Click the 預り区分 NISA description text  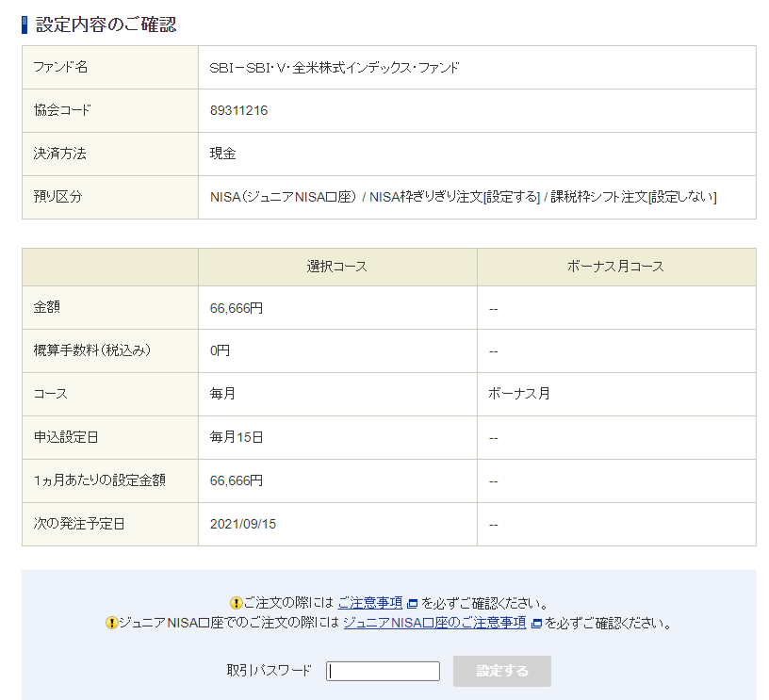[x=463, y=197]
